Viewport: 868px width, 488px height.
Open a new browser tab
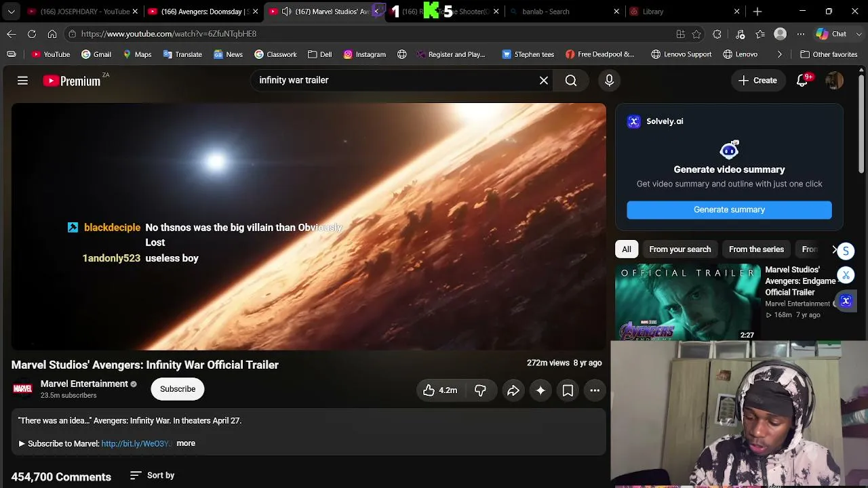tap(757, 12)
